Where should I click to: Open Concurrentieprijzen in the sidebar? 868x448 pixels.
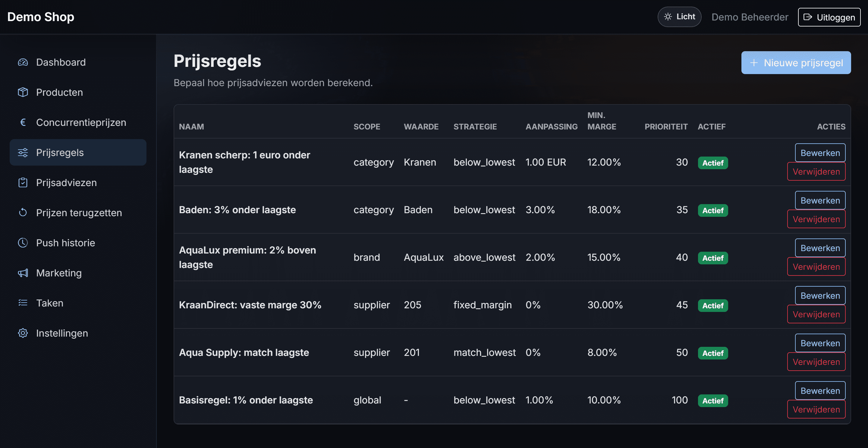coord(78,123)
